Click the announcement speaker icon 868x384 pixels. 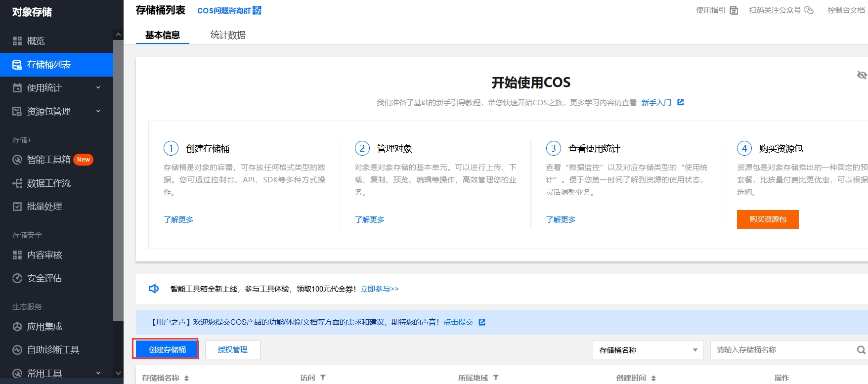[154, 289]
